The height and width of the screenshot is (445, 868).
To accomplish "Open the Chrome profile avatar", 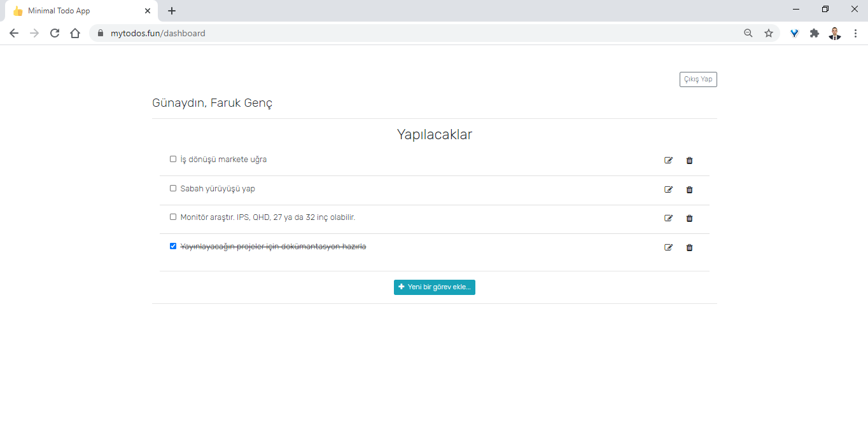I will pos(835,33).
